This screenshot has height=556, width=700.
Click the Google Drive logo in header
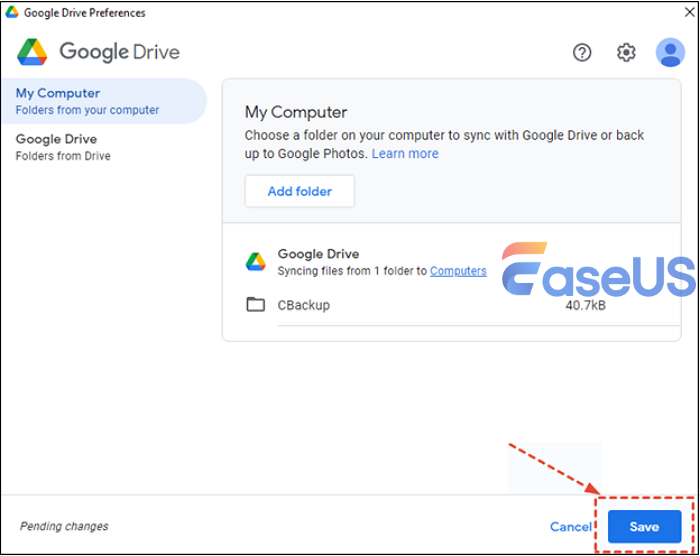tap(33, 52)
